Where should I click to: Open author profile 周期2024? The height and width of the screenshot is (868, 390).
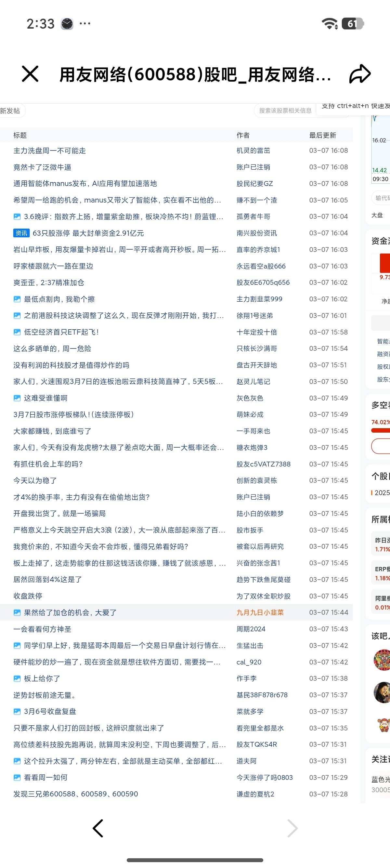[251, 629]
